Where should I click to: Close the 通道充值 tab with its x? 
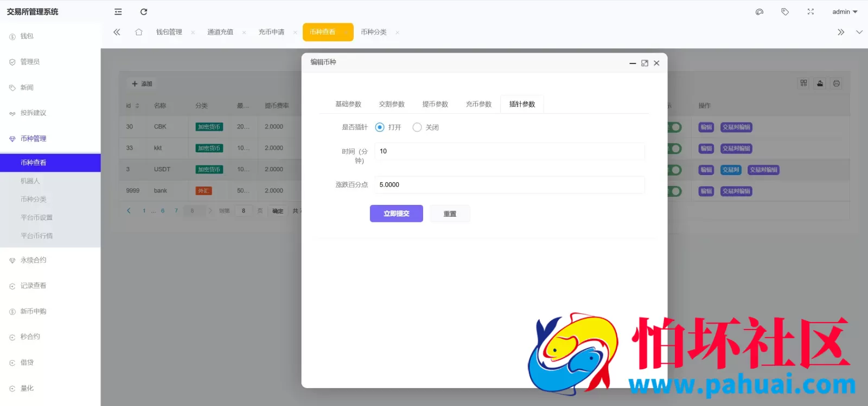[x=244, y=33]
